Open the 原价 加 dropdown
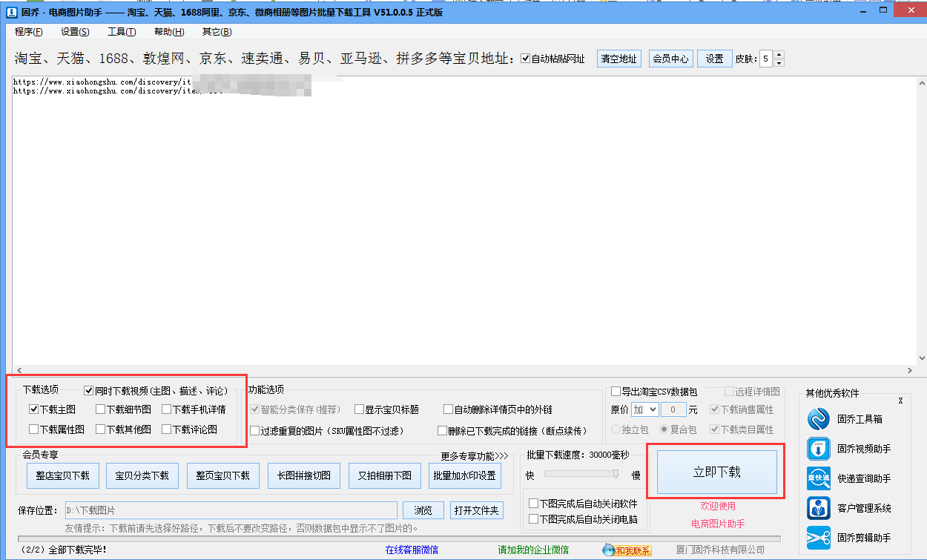The image size is (927, 560). click(x=644, y=409)
